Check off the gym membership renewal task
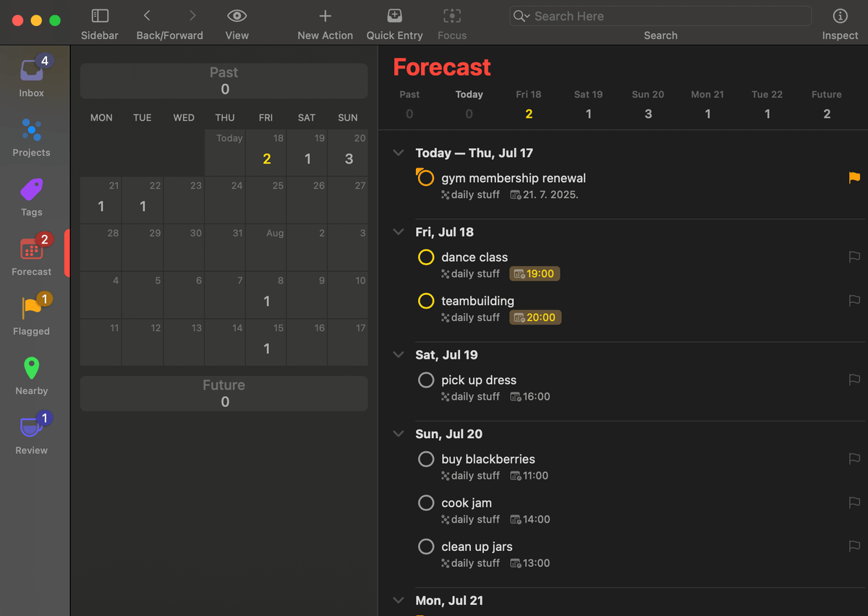The image size is (868, 616). 425,177
